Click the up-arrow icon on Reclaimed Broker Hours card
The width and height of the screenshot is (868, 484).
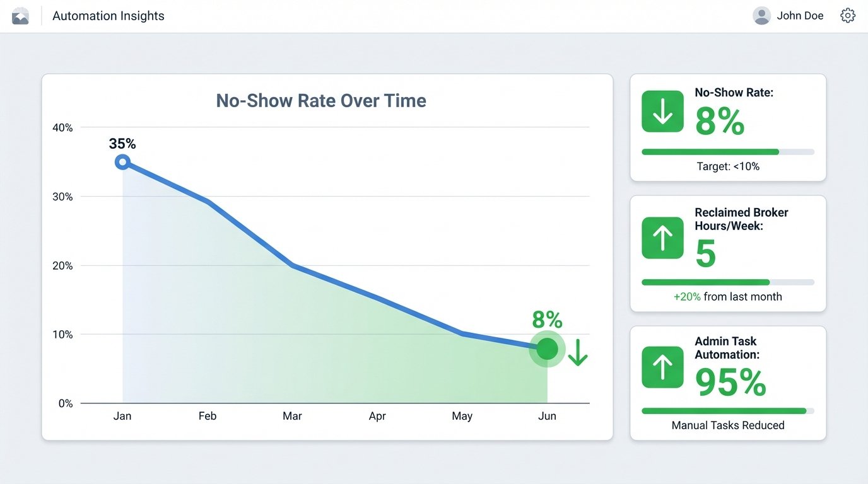pyautogui.click(x=662, y=238)
